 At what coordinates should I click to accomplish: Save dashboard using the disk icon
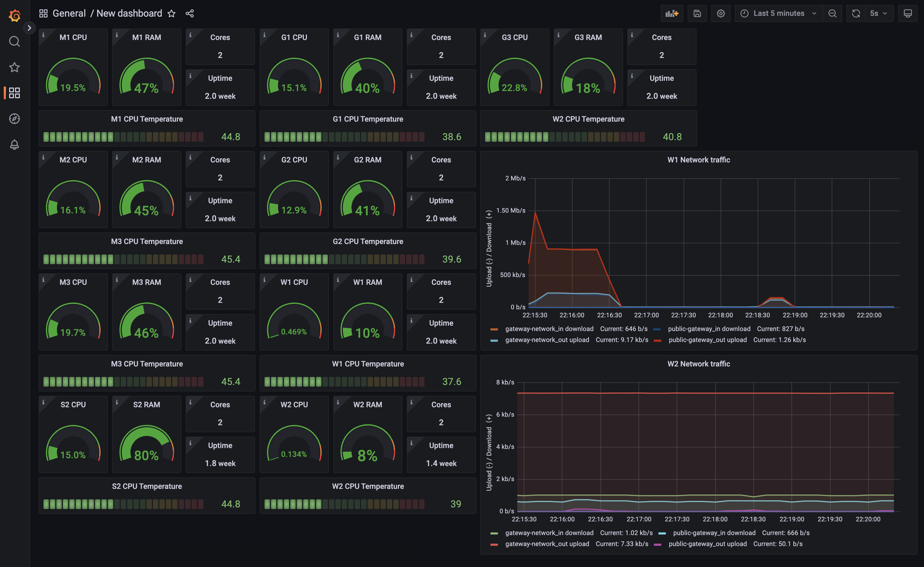point(697,13)
